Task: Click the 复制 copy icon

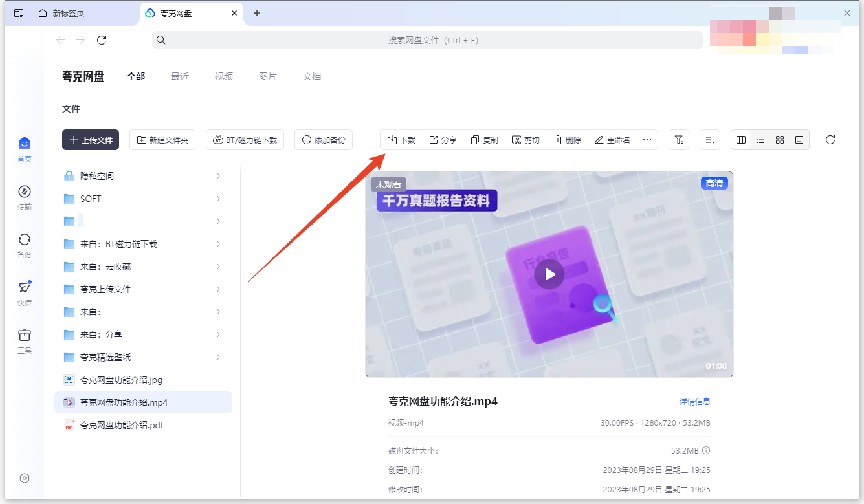Action: [x=484, y=139]
